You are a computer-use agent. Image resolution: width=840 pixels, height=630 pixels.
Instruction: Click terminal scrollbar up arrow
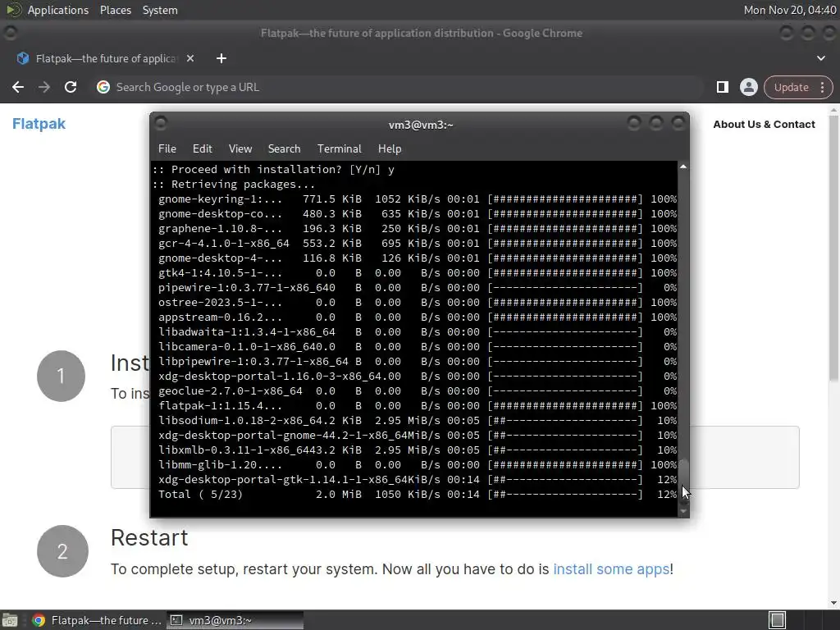[683, 167]
